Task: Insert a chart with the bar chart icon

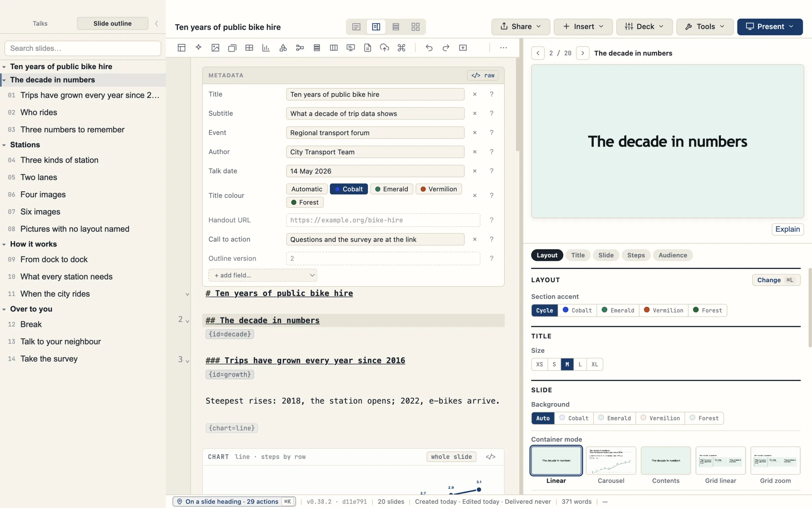Action: click(266, 48)
